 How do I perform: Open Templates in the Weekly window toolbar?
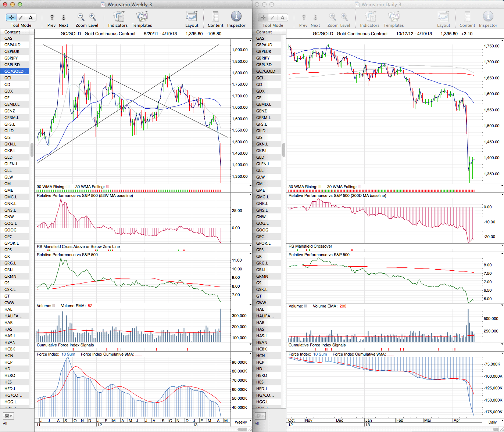click(x=142, y=17)
